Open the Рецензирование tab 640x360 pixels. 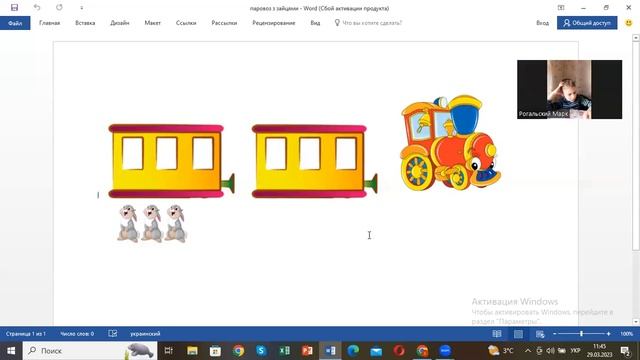[x=273, y=23]
